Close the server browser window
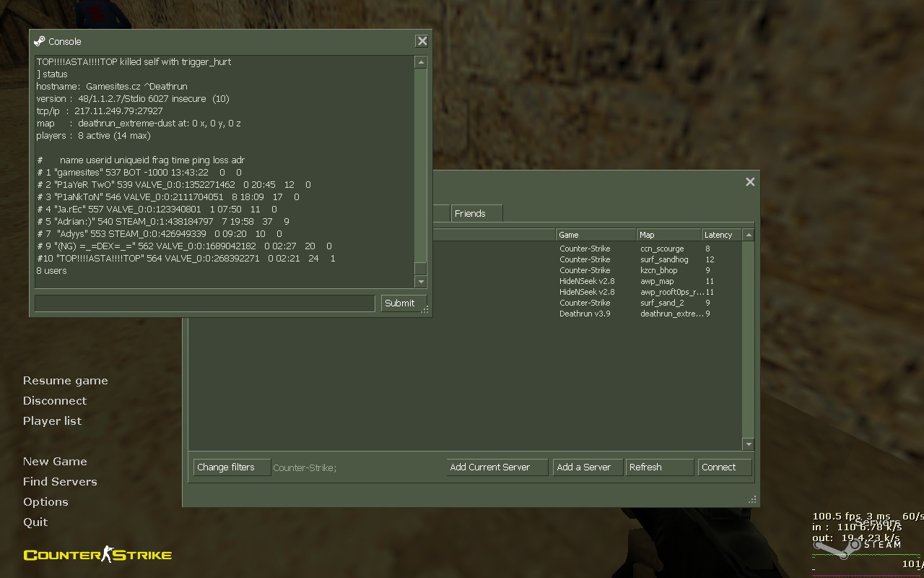This screenshot has height=578, width=924. (x=750, y=182)
